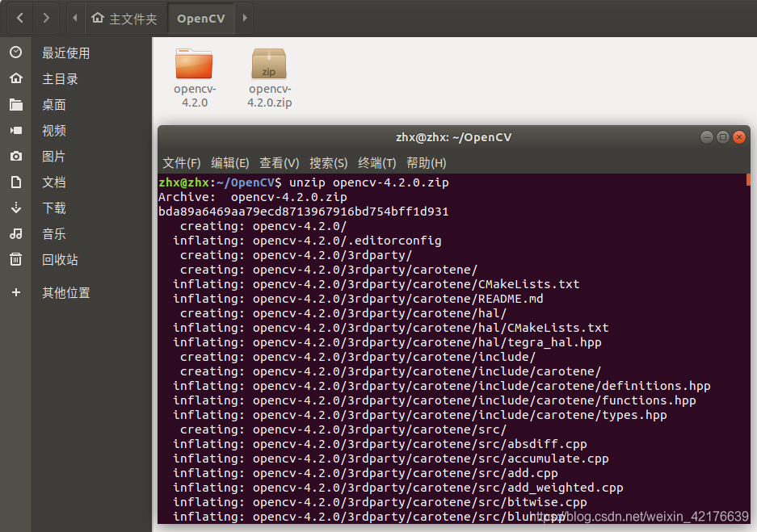Viewport: 757px width, 532px height.
Task: Open 桌面 sidebar entry
Action: [x=54, y=105]
